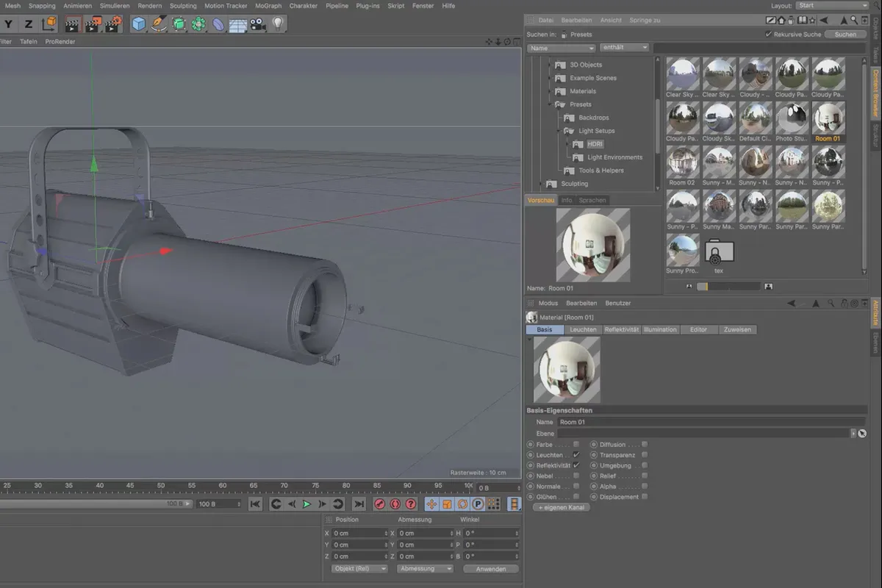The height and width of the screenshot is (588, 882).
Task: Open the Objekt (Rel) dropdown
Action: tap(360, 569)
